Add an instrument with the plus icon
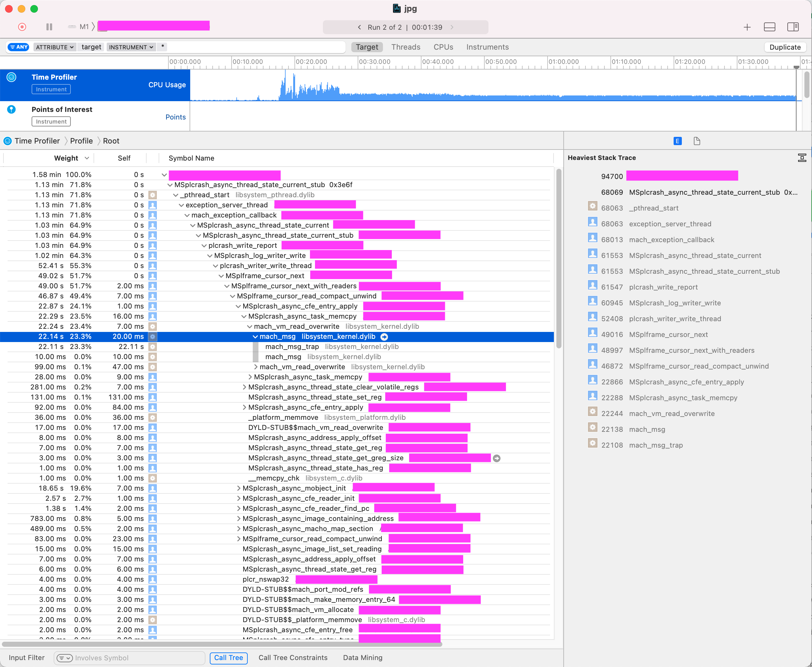Image resolution: width=812 pixels, height=667 pixels. click(x=747, y=27)
